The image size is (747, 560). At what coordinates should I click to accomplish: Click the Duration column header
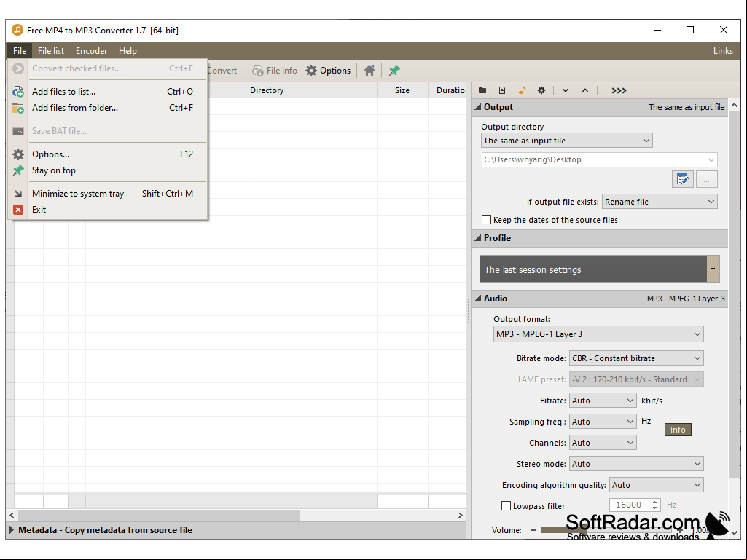pos(447,90)
